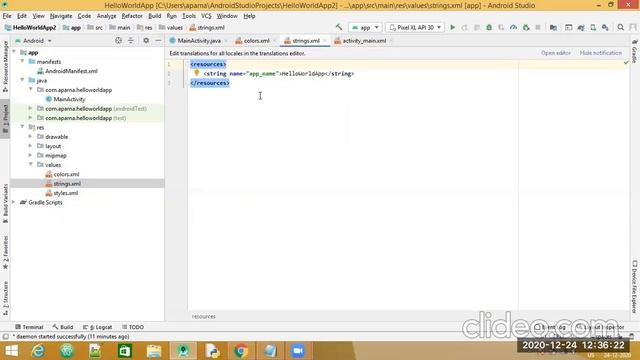Image resolution: width=640 pixels, height=360 pixels.
Task: Collapse the manifests folder
Action: point(22,61)
